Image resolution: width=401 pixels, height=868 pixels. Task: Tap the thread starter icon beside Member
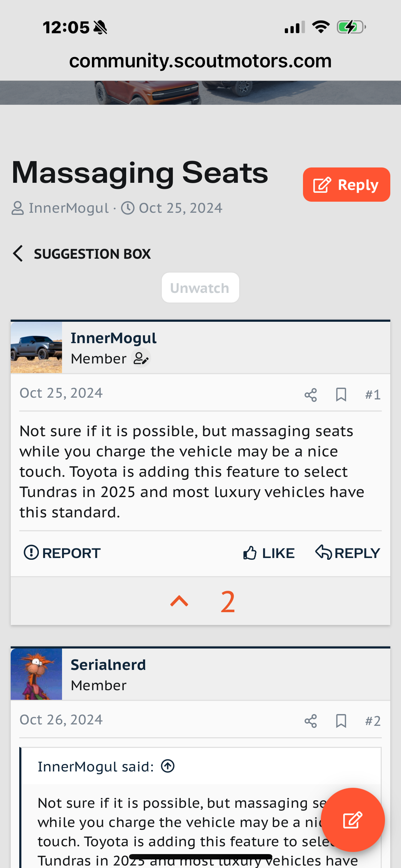[x=141, y=358]
